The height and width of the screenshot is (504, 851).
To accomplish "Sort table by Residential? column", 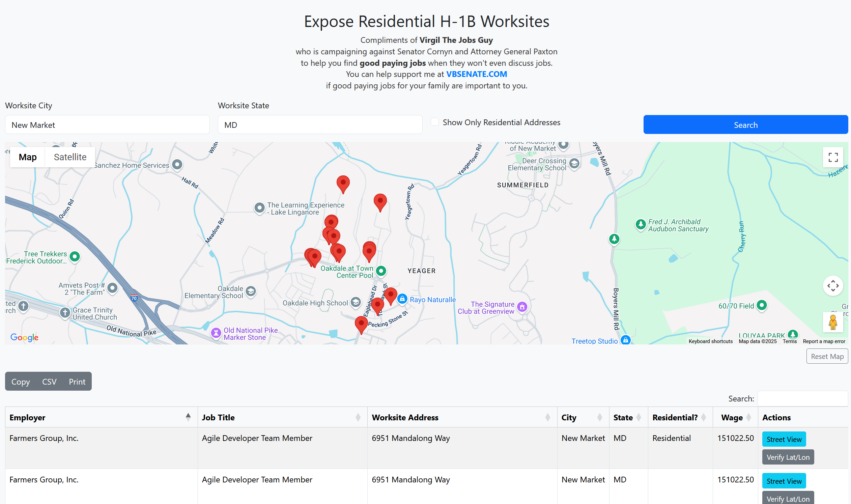I will pyautogui.click(x=680, y=417).
